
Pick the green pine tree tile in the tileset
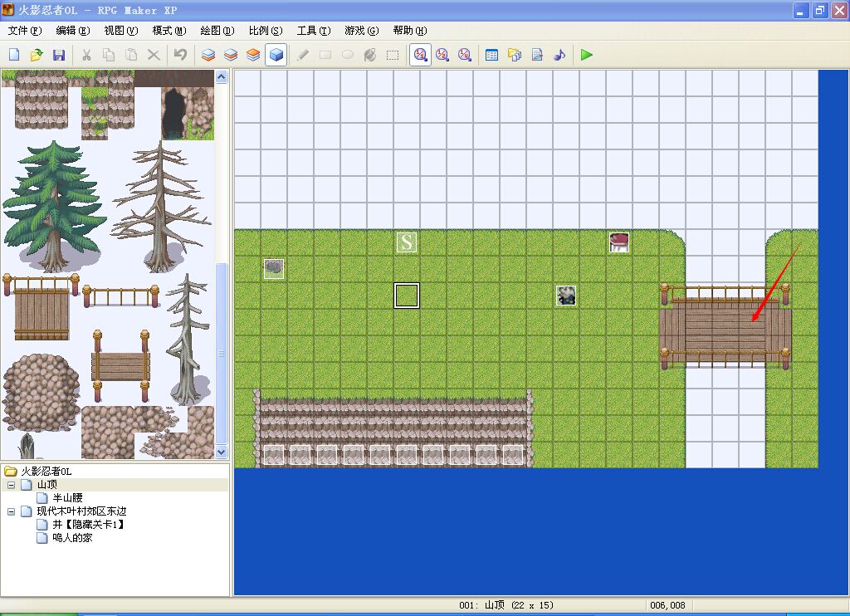(53, 206)
